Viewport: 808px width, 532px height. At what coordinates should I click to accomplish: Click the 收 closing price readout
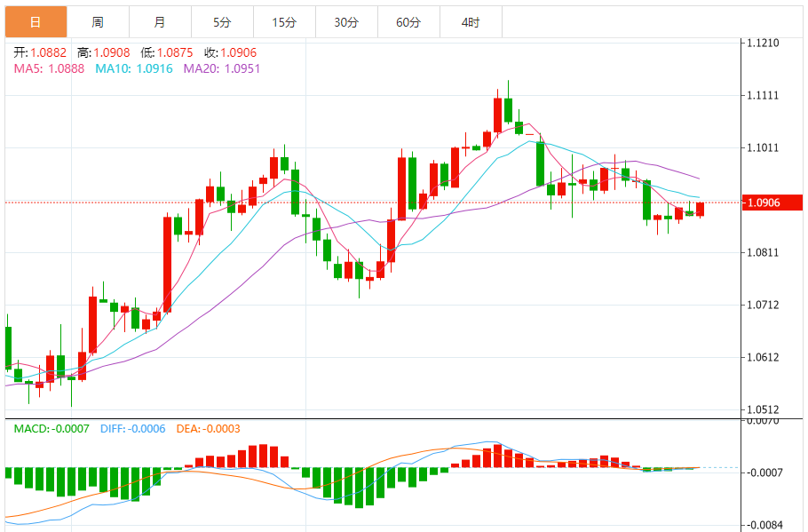tap(230, 52)
